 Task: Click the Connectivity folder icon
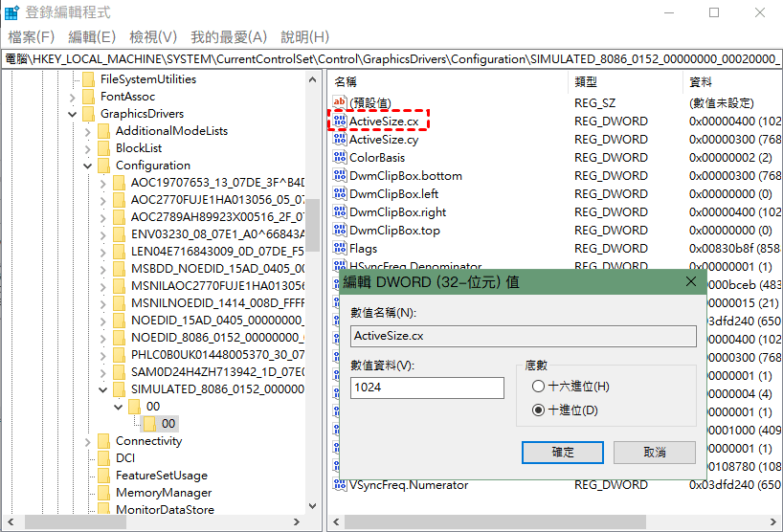104,441
